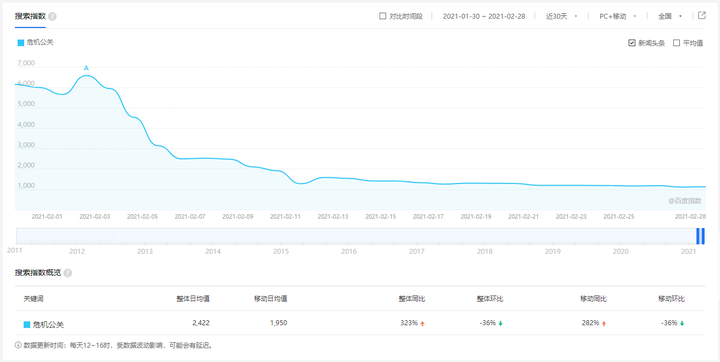Click year 2012 on the timeline overview
Screen dimensions: 720x362
[x=77, y=252]
